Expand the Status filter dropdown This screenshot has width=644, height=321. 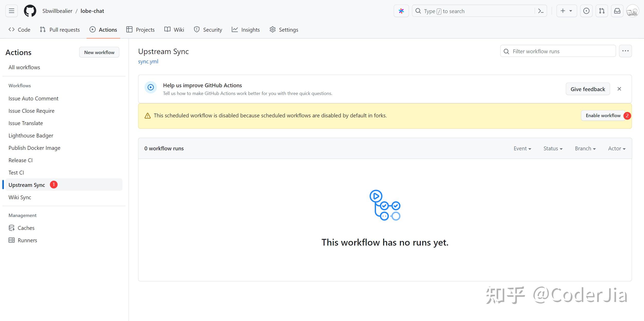coord(553,149)
